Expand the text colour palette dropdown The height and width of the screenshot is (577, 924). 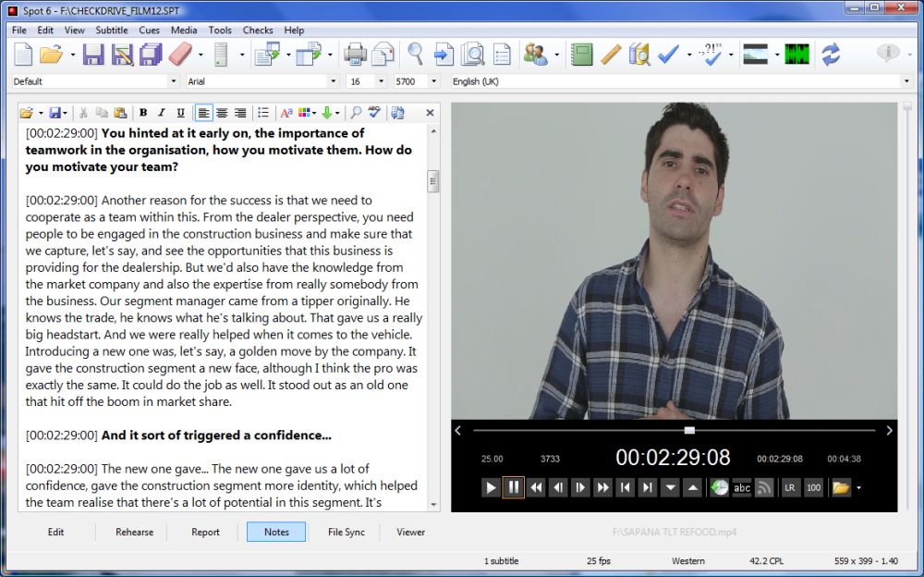coord(314,113)
